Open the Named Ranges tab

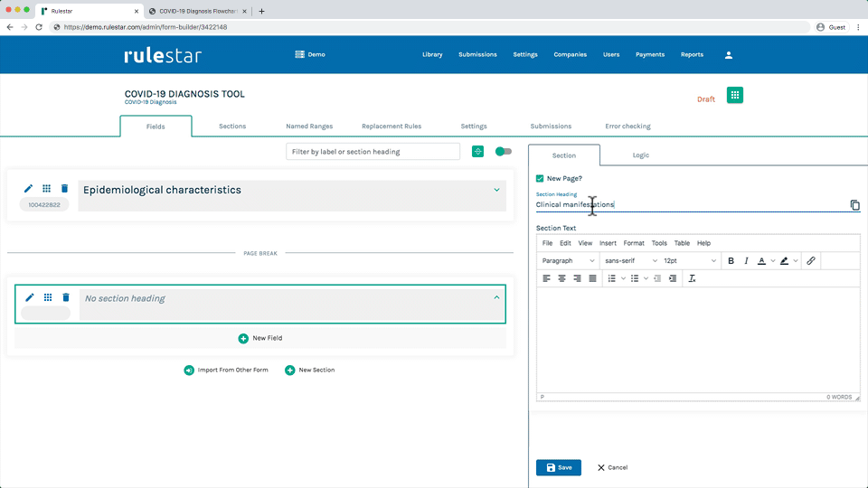[x=309, y=127]
